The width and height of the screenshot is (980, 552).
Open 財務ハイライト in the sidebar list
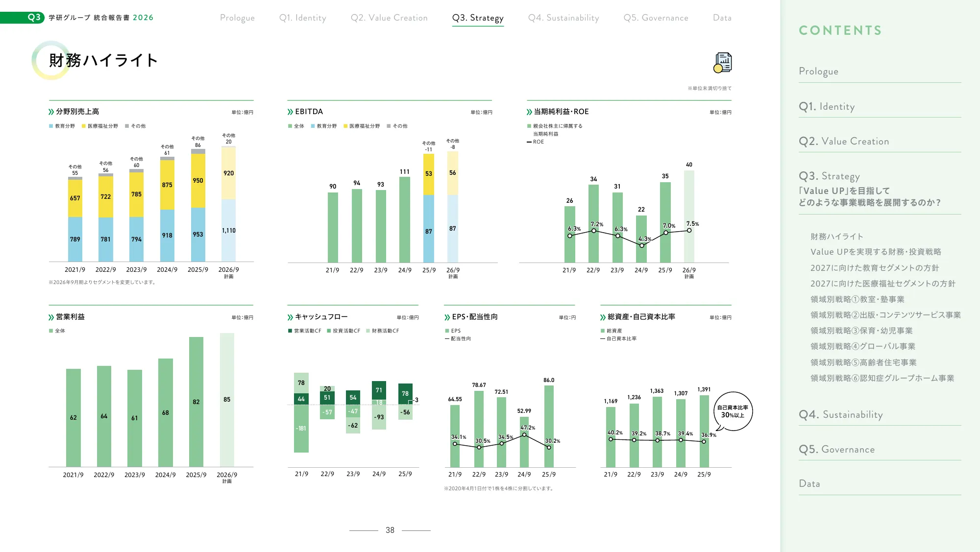(x=837, y=237)
